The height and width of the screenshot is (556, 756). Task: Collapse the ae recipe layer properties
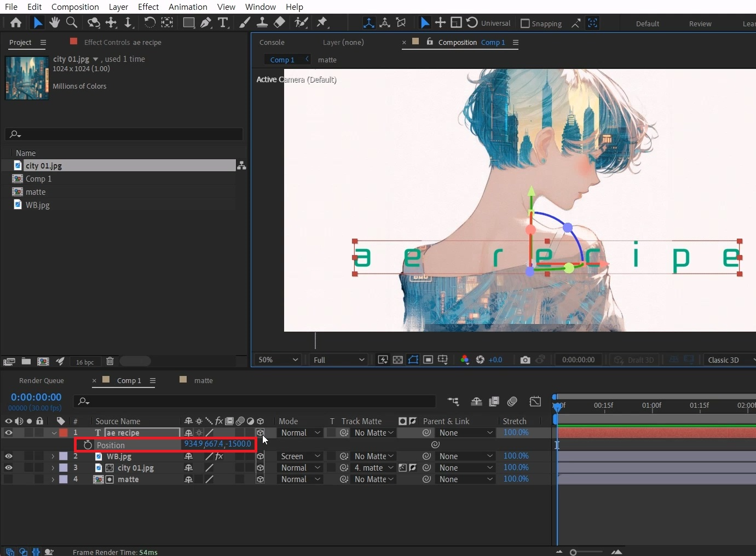click(54, 432)
